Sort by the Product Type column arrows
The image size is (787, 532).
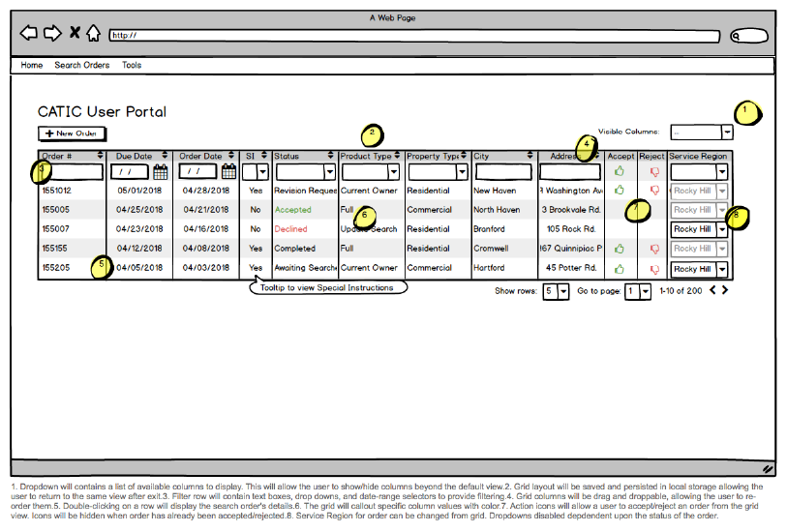(397, 155)
